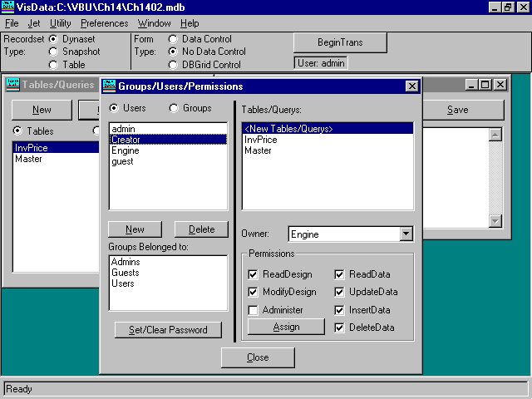The image size is (532, 399).
Task: Open the Jet menu
Action: pyautogui.click(x=34, y=23)
